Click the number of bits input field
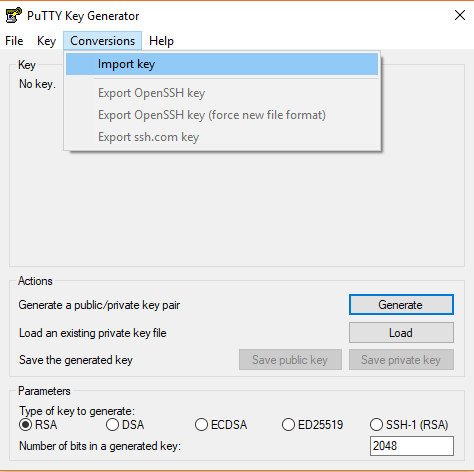This screenshot has height=472, width=474. point(412,446)
